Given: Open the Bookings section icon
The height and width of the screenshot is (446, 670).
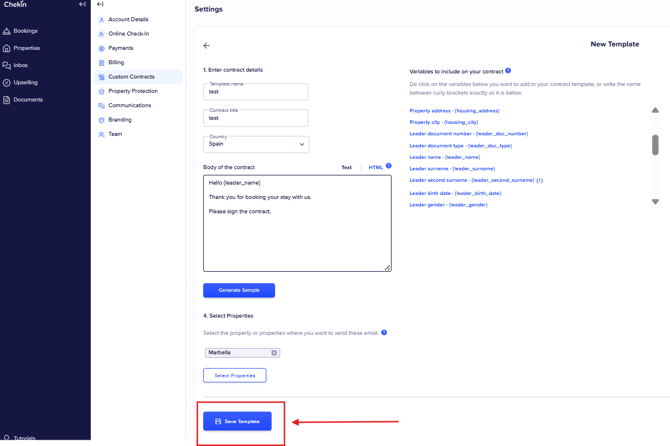Looking at the screenshot, I should coord(7,31).
